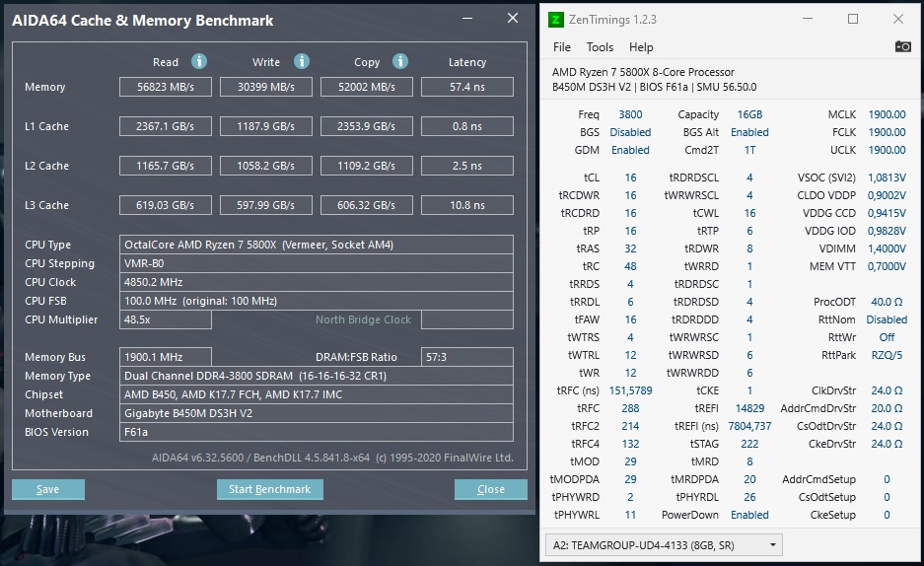Click the L3 Cache Read value 619.03 GB/s

(x=166, y=205)
